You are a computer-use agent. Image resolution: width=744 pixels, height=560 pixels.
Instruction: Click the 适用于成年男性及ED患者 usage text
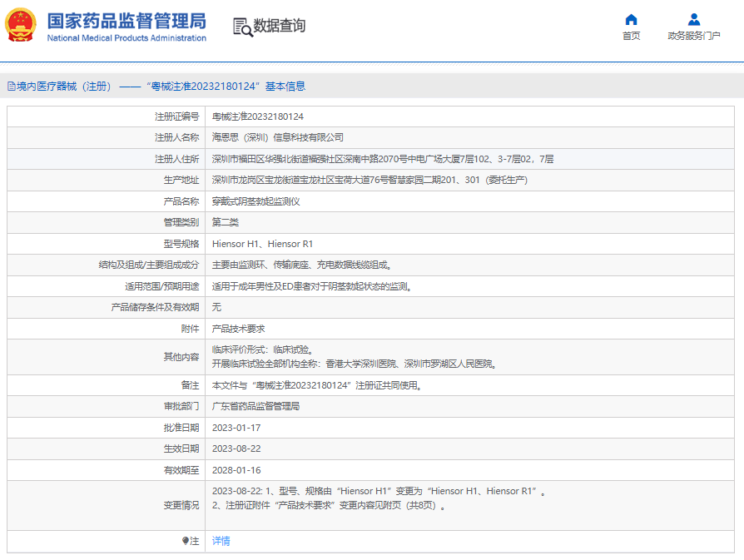click(x=311, y=286)
